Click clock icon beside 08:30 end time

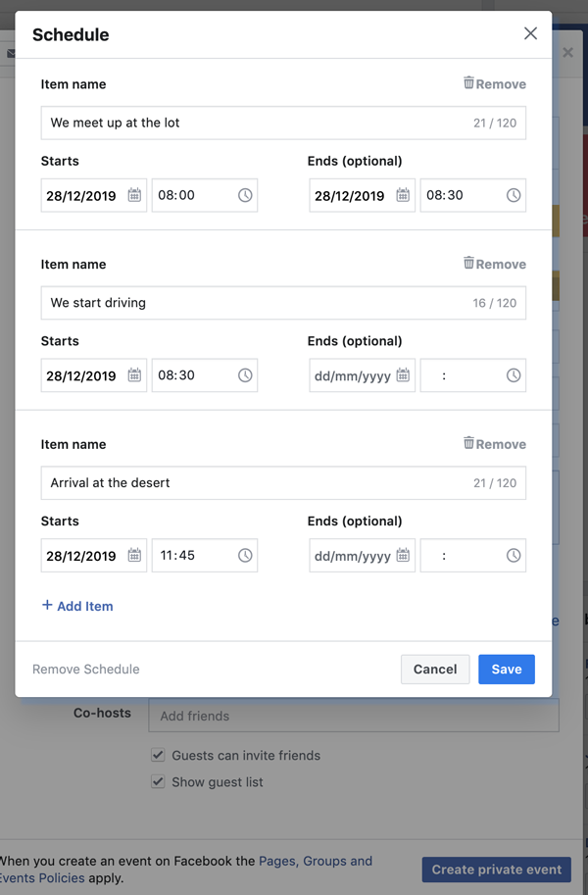point(514,195)
